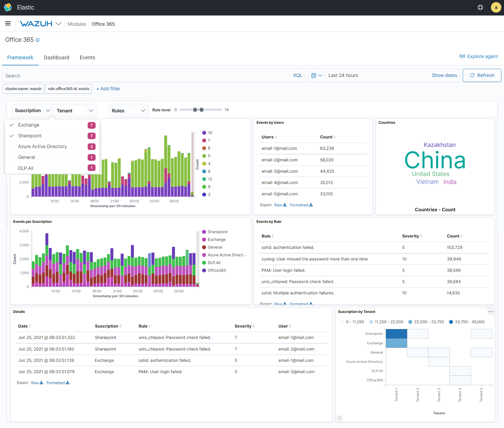Image resolution: width=504 pixels, height=428 pixels.
Task: Open the calendar date picker icon
Action: tap(315, 75)
